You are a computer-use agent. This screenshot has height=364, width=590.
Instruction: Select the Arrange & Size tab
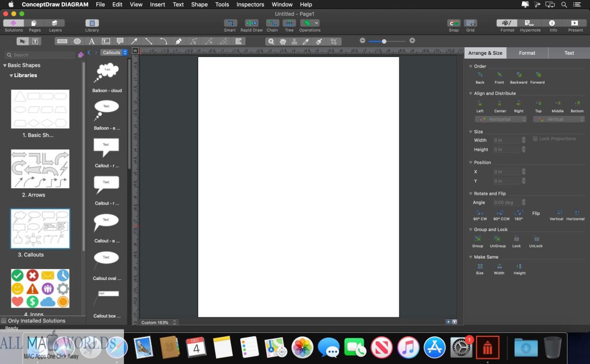485,53
